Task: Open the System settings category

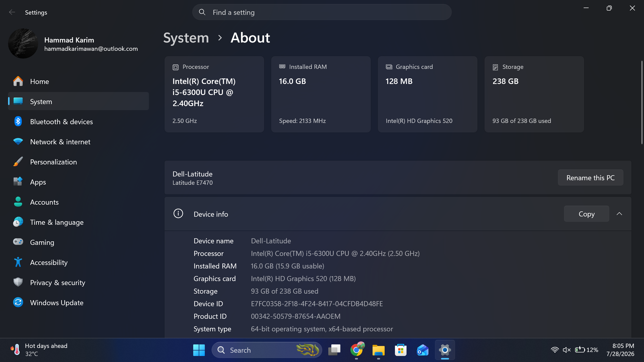Action: (78, 101)
